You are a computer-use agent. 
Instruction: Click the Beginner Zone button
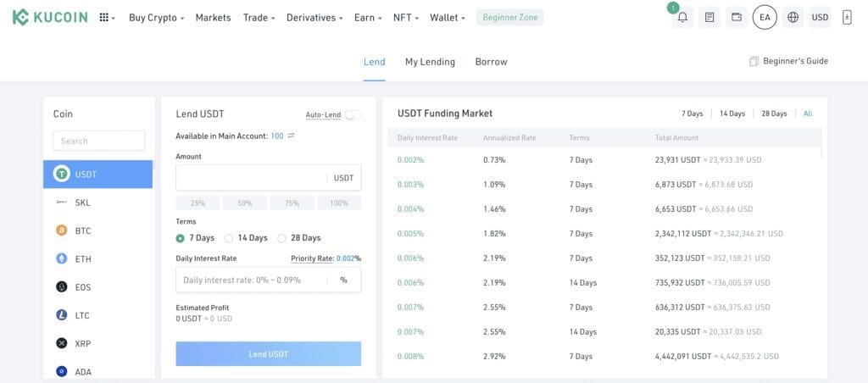(510, 17)
